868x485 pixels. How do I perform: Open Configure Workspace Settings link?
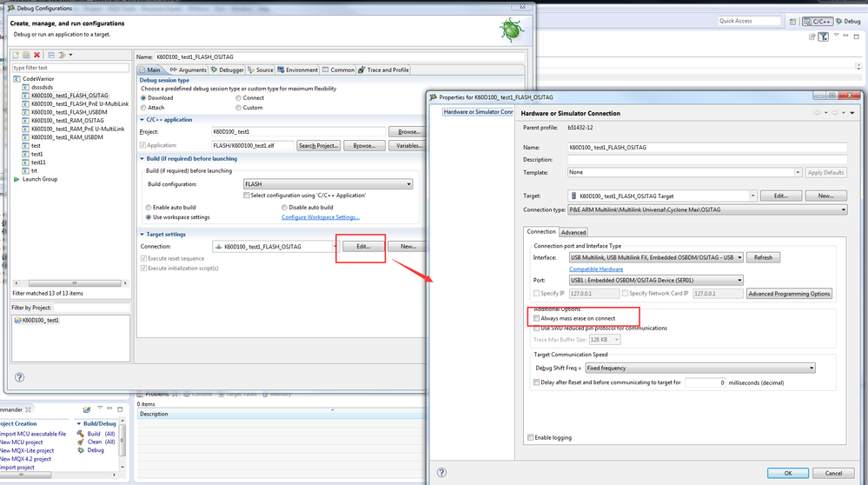coord(321,217)
